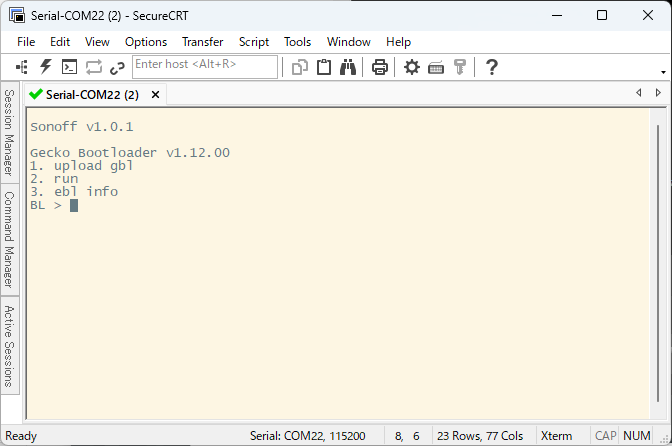Click the 'Ready' status bar text
This screenshot has height=446, width=672.
(x=21, y=436)
